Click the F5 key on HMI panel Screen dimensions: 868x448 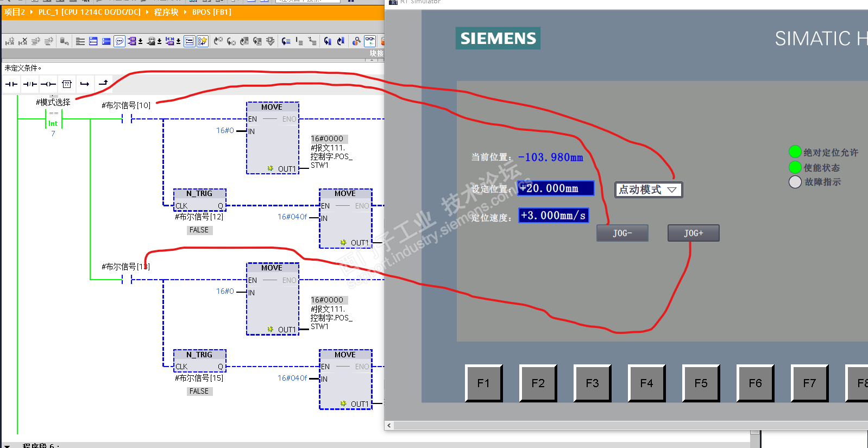click(701, 383)
